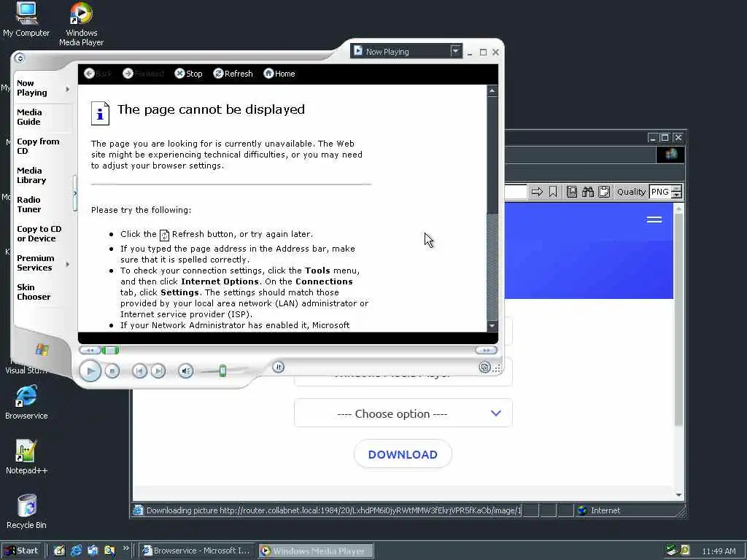This screenshot has height=560, width=747.
Task: Expand the Now Playing submenu arrow
Action: (68, 89)
